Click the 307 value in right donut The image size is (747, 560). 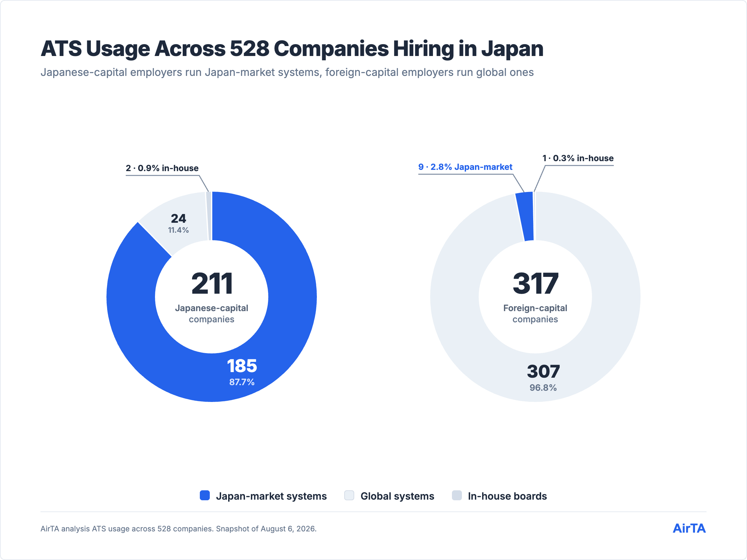click(x=543, y=372)
